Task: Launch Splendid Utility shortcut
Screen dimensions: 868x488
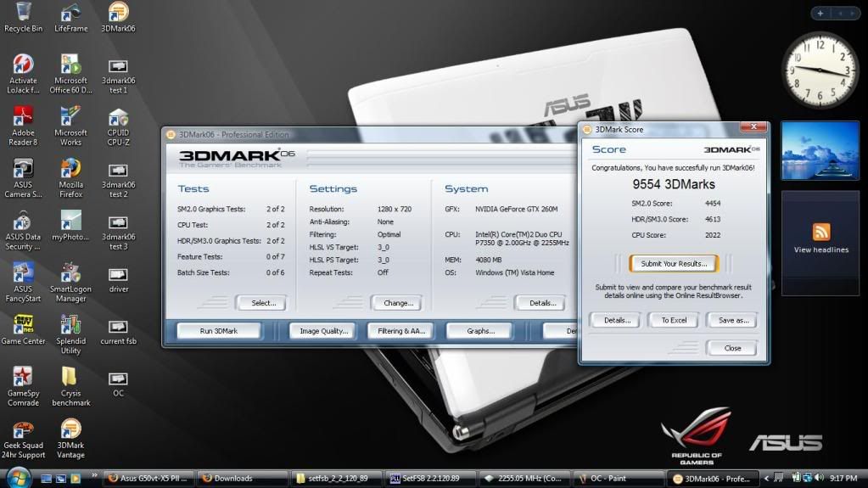Action: pos(71,334)
